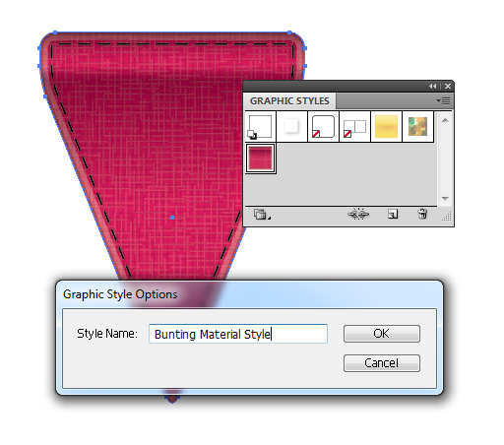Open the Graphic Styles panel flyout menu
504x445 pixels.
pos(443,101)
